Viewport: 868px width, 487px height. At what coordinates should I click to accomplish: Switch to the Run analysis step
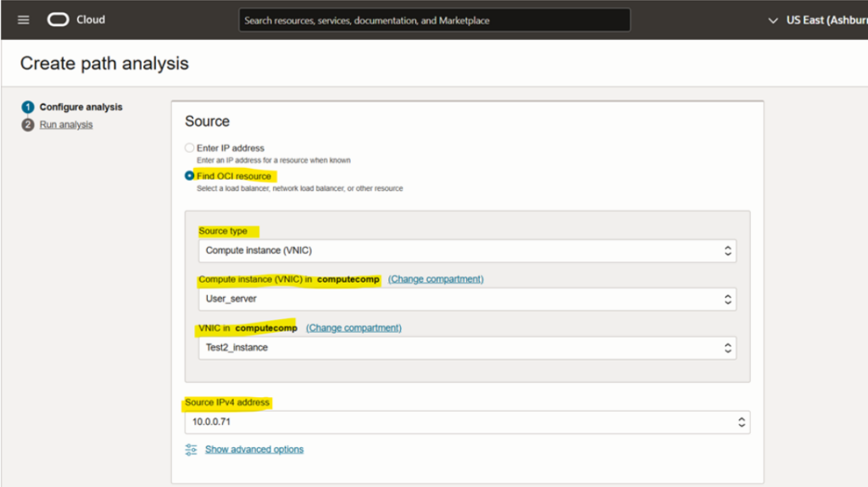(x=66, y=125)
